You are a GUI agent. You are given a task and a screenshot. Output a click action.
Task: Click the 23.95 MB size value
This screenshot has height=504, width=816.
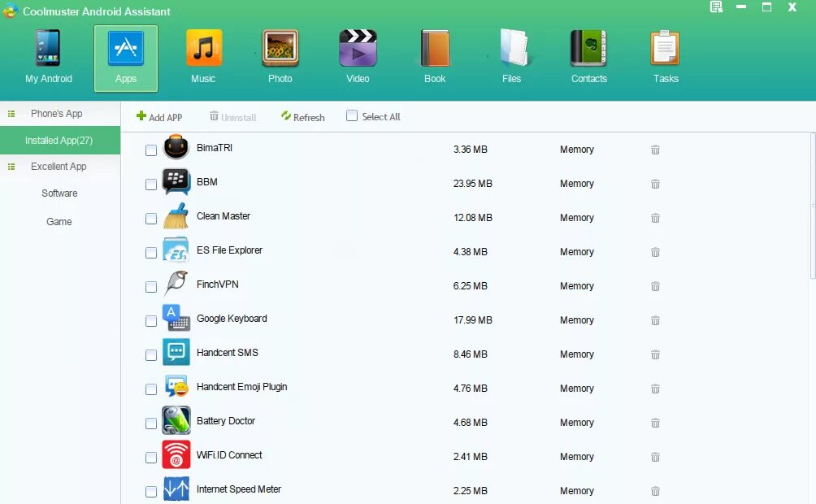(x=472, y=183)
